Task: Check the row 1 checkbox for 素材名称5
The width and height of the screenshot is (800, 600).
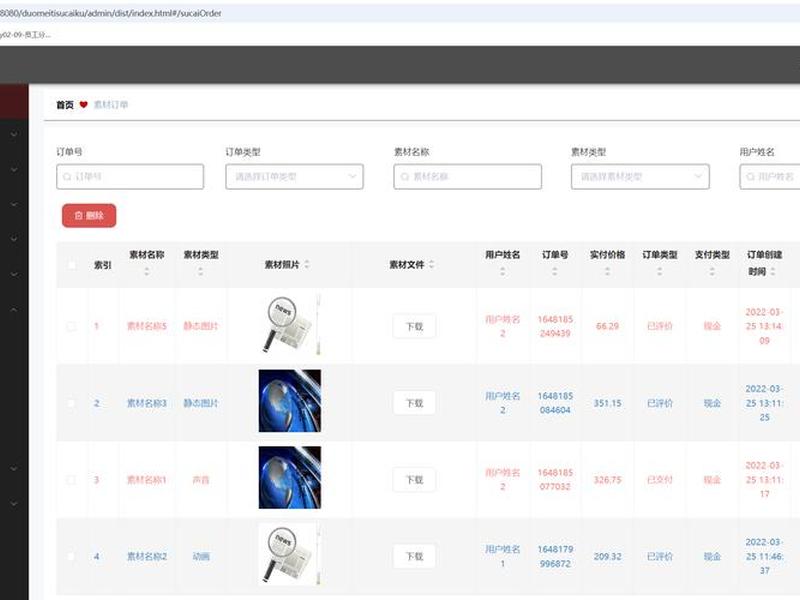Action: tap(71, 326)
